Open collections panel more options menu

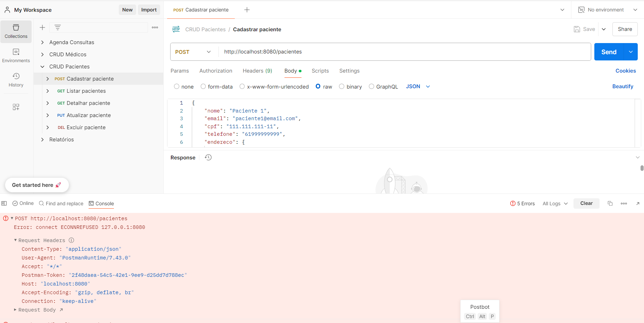click(155, 27)
